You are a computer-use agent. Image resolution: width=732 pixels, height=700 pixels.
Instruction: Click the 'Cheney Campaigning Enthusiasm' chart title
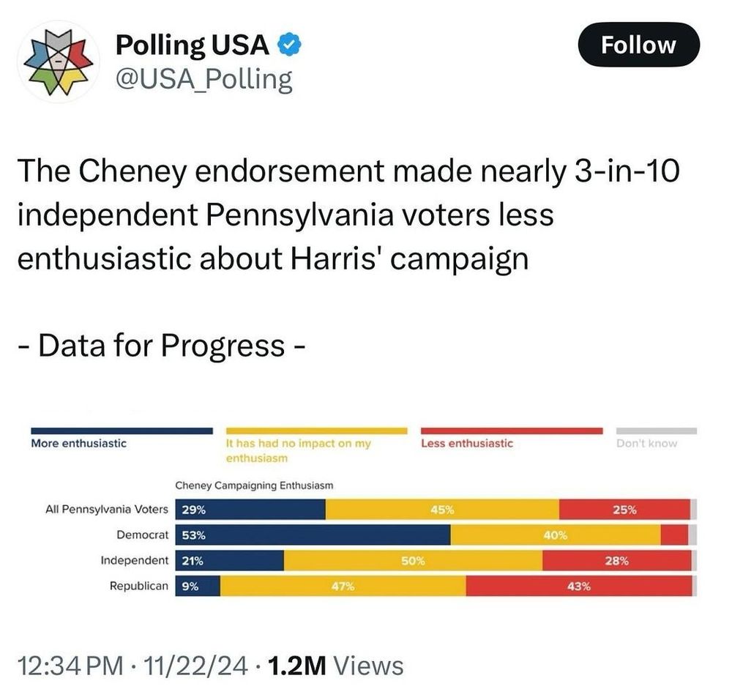[x=255, y=485]
